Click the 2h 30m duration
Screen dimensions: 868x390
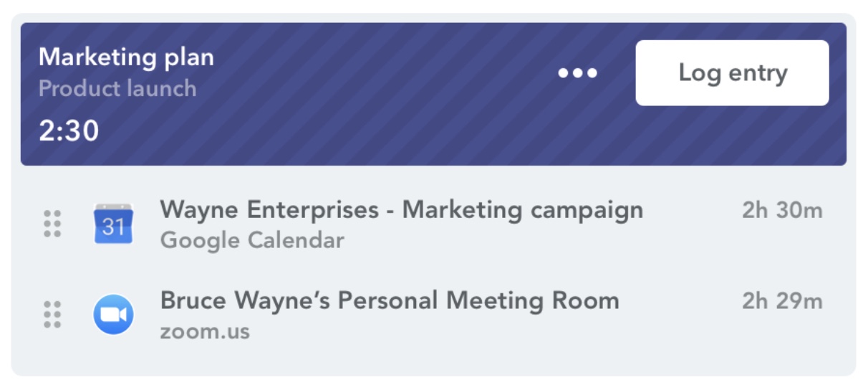click(782, 211)
